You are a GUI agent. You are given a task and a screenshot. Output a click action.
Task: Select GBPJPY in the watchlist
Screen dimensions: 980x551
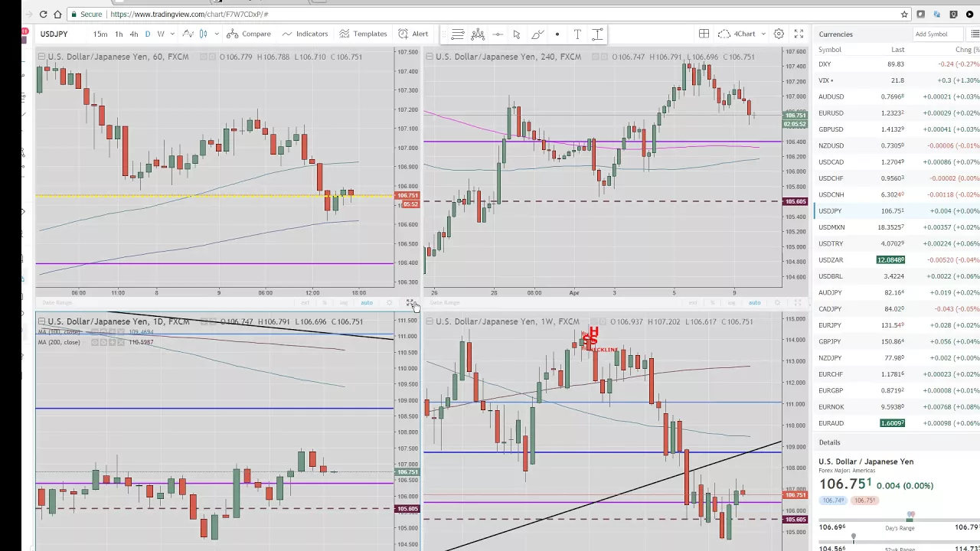[897, 341]
